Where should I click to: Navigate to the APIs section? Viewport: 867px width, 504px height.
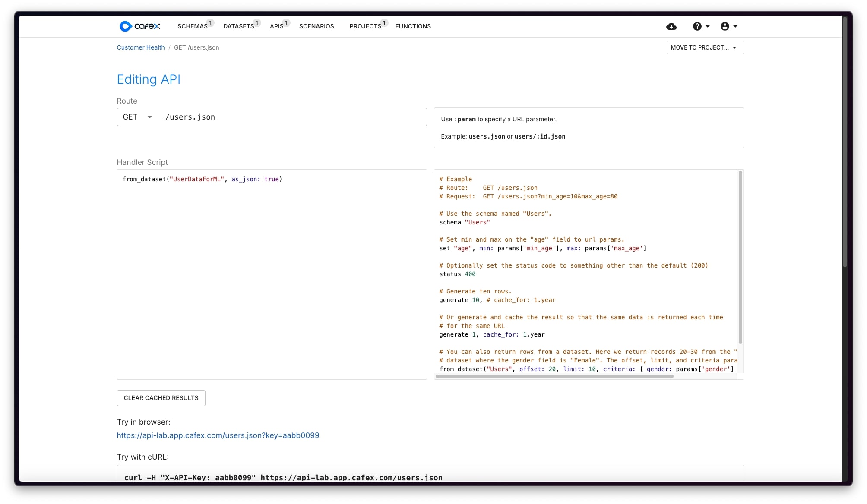276,26
